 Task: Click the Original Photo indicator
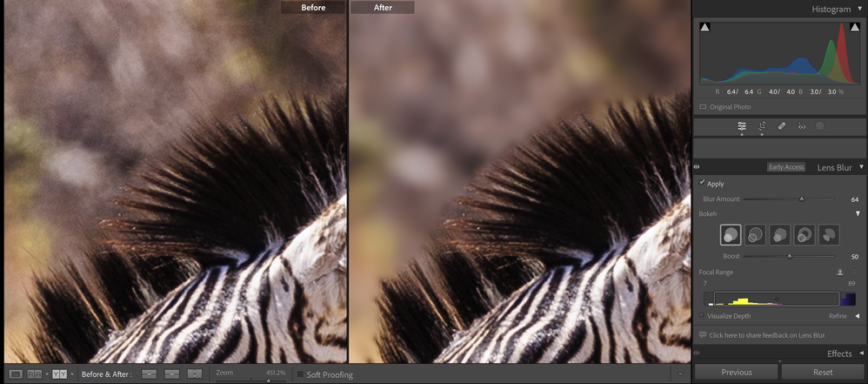click(x=725, y=107)
